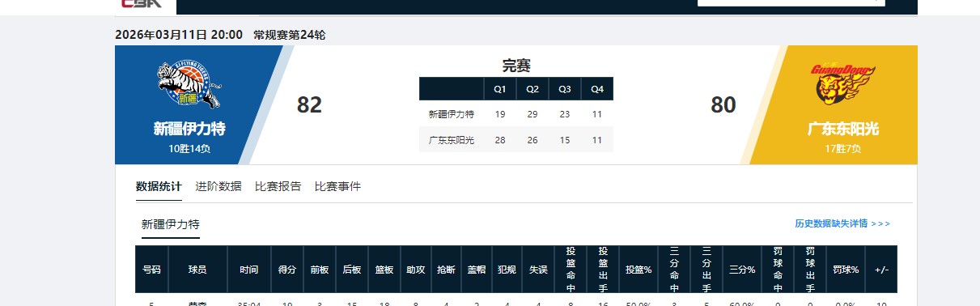Click the 投篮% column header
Viewport: 980px width, 306px height.
[638, 270]
